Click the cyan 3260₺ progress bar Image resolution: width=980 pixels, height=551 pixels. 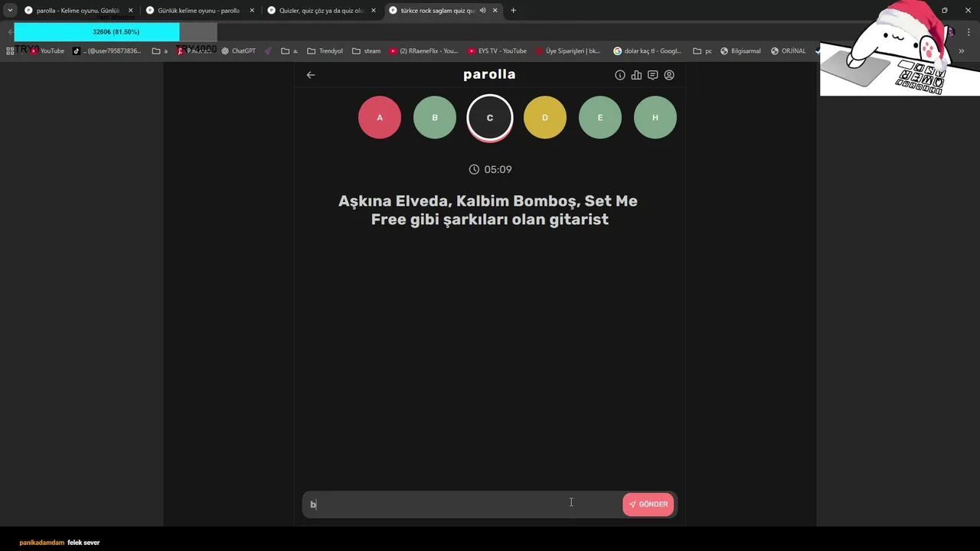pyautogui.click(x=116, y=32)
